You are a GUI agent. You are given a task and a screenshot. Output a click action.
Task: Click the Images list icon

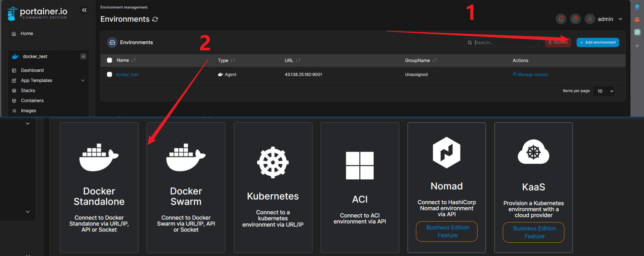point(14,111)
